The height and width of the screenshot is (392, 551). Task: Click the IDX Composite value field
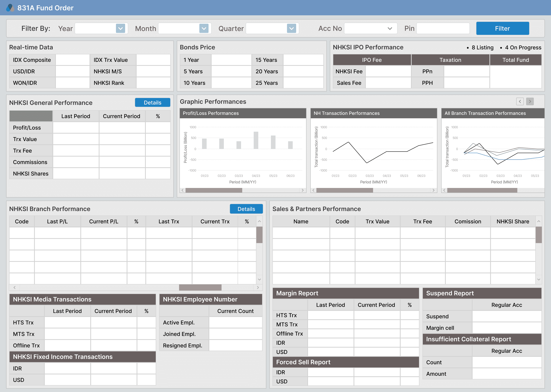point(73,60)
